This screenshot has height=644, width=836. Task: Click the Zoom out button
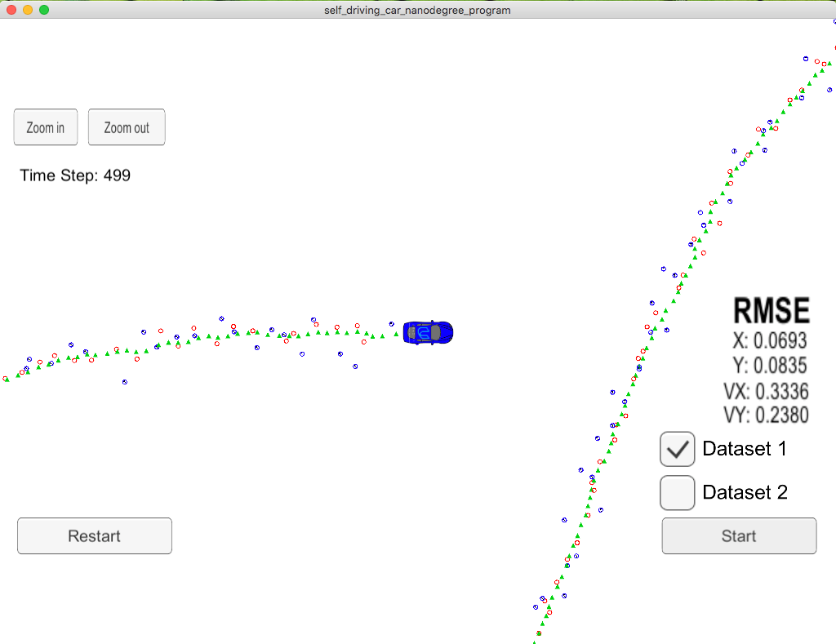(x=127, y=127)
